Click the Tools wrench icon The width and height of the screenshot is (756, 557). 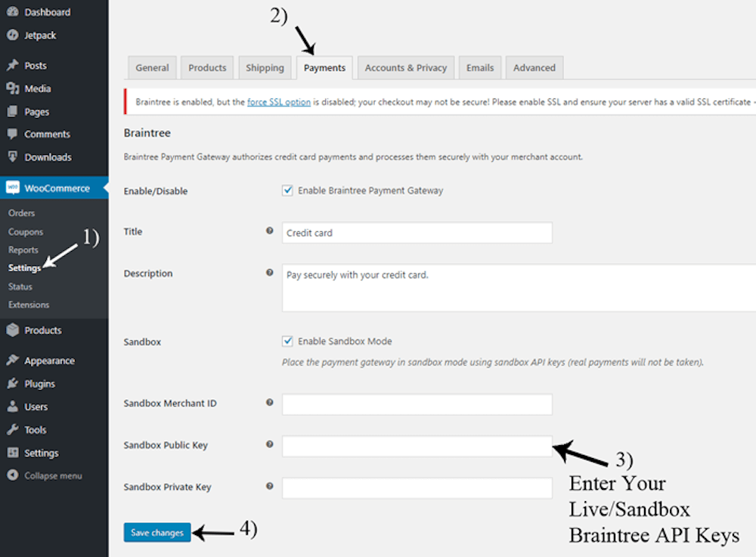pos(13,429)
